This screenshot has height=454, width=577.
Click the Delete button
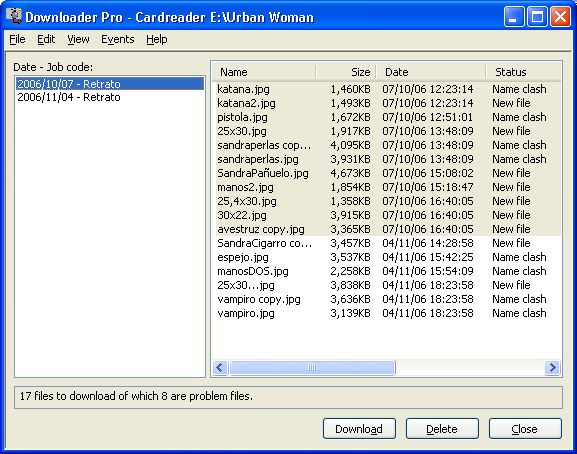click(442, 429)
